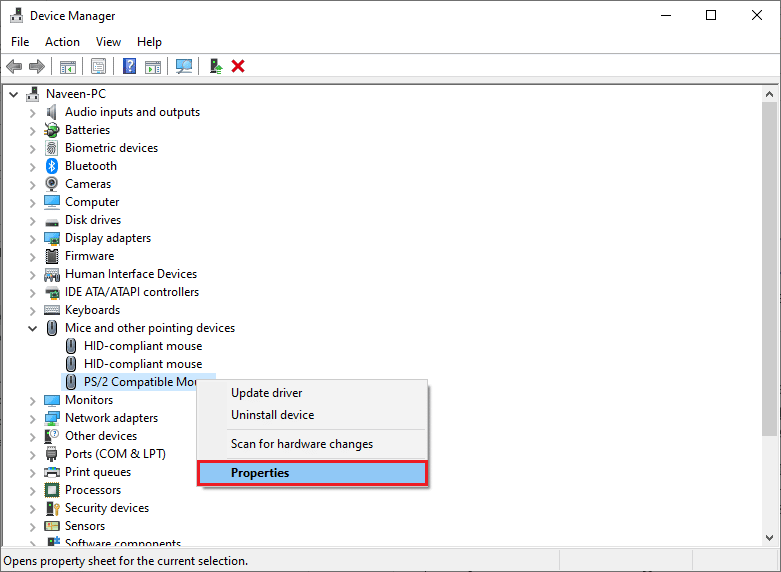Expand the Print queues category

33,472
